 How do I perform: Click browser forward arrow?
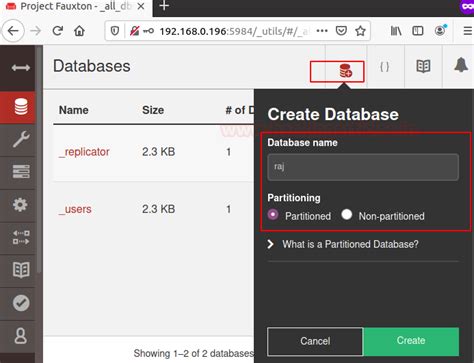tap(36, 31)
